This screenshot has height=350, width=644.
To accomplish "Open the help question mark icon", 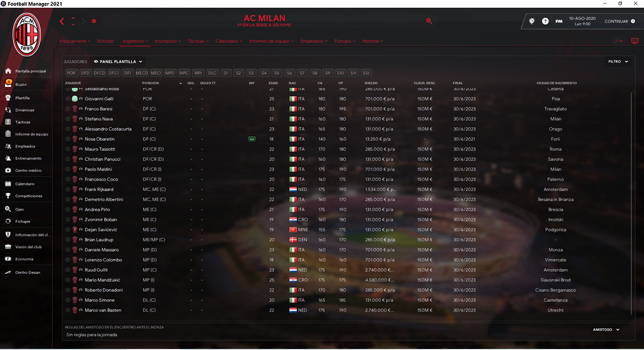I will click(545, 21).
